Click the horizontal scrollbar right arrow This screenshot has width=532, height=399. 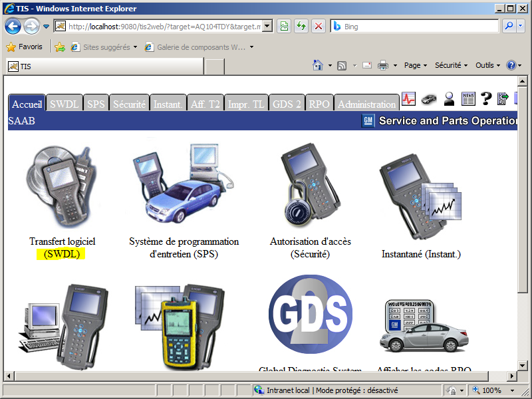coord(512,376)
